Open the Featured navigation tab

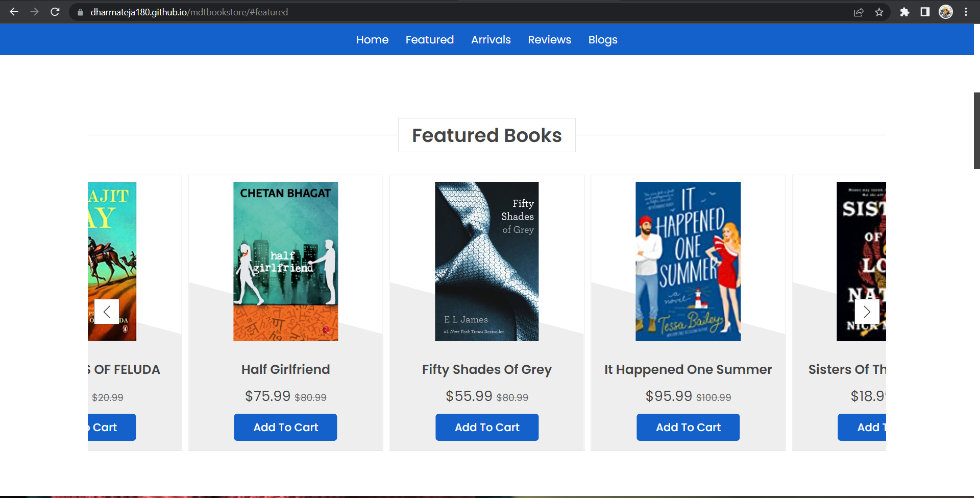[429, 39]
